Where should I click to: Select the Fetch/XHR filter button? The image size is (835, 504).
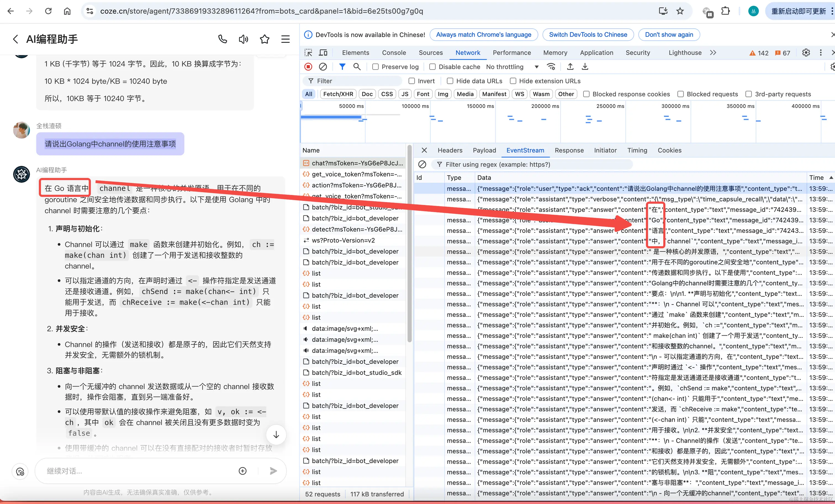[x=338, y=94]
